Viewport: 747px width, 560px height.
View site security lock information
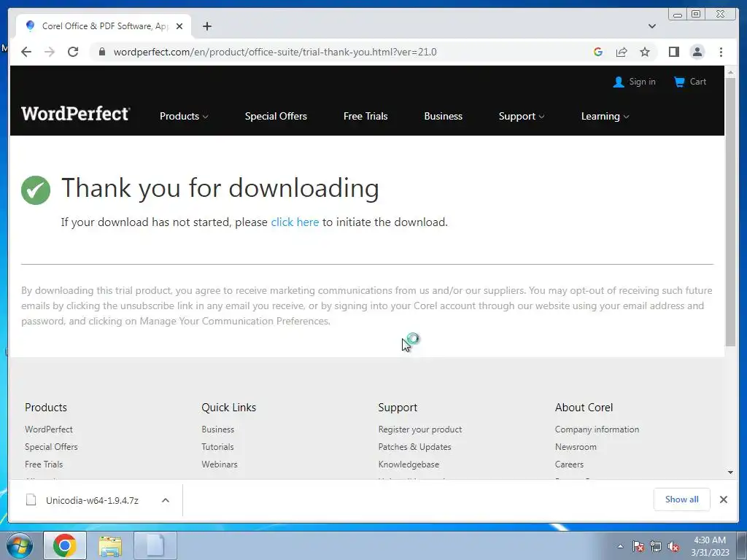click(x=101, y=52)
